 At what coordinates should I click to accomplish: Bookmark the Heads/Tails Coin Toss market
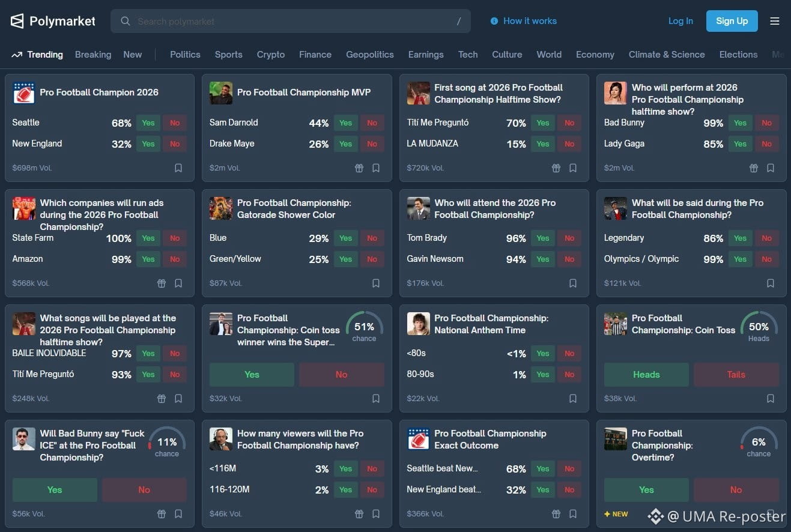point(771,399)
